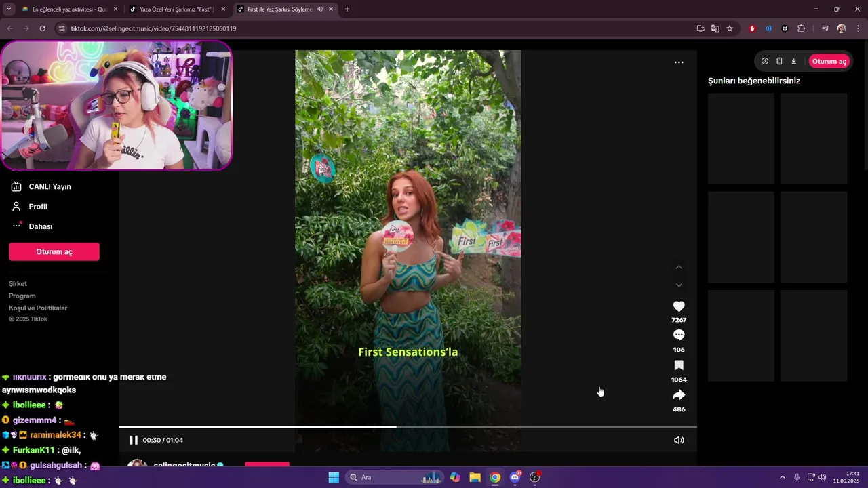868x488 pixels.
Task: Open the translate page icon
Action: (x=715, y=28)
